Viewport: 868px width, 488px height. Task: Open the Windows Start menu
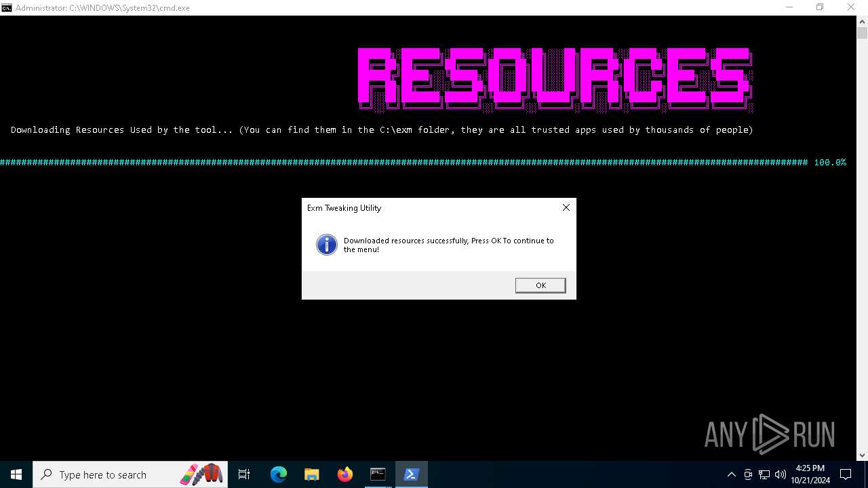click(x=16, y=474)
